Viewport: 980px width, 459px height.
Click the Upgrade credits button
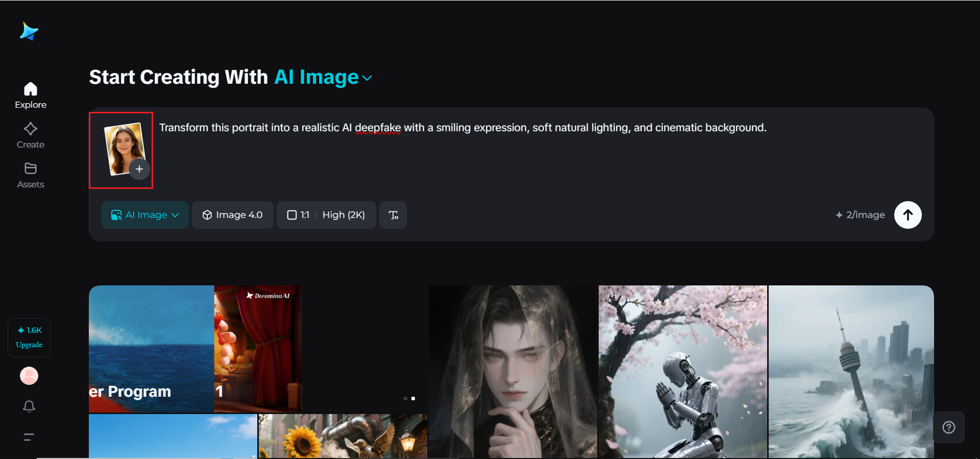(x=29, y=337)
